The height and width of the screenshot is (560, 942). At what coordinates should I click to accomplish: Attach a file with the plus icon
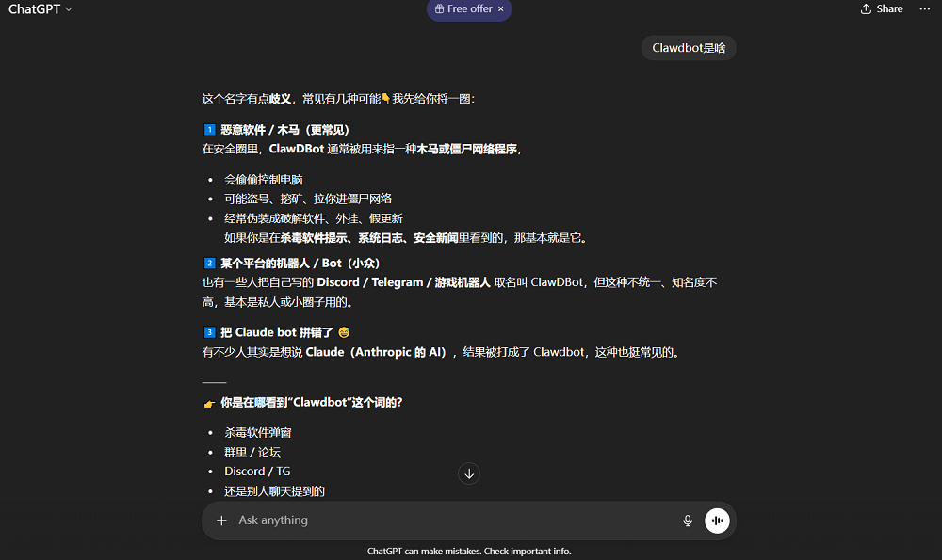[221, 520]
